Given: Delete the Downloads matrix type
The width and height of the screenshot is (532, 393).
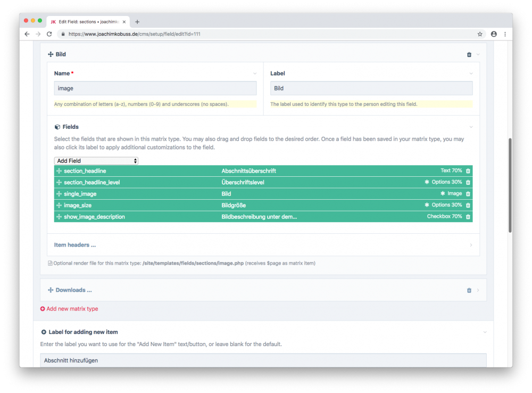Looking at the screenshot, I should point(469,290).
